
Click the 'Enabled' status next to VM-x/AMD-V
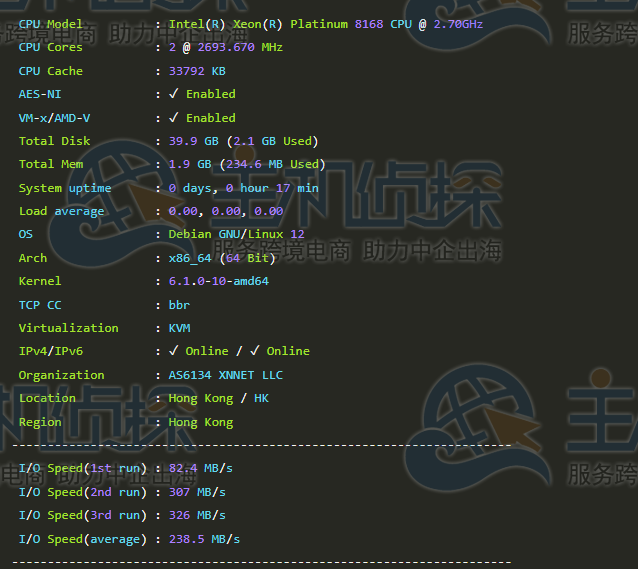(x=211, y=118)
